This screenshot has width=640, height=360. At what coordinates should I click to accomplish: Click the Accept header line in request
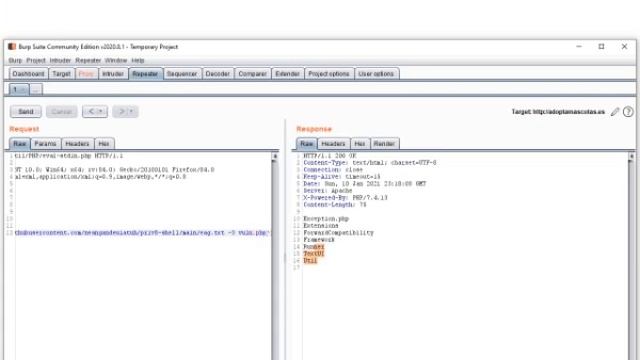[100, 177]
